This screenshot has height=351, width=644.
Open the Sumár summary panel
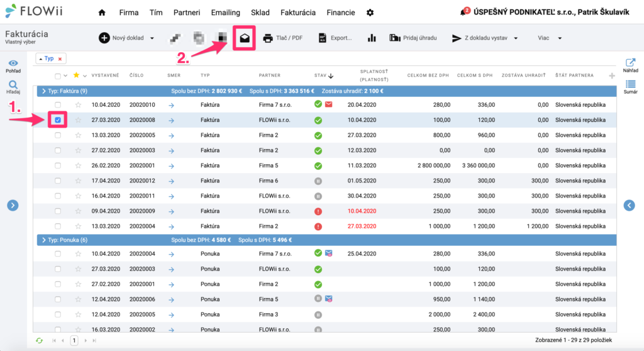(630, 87)
